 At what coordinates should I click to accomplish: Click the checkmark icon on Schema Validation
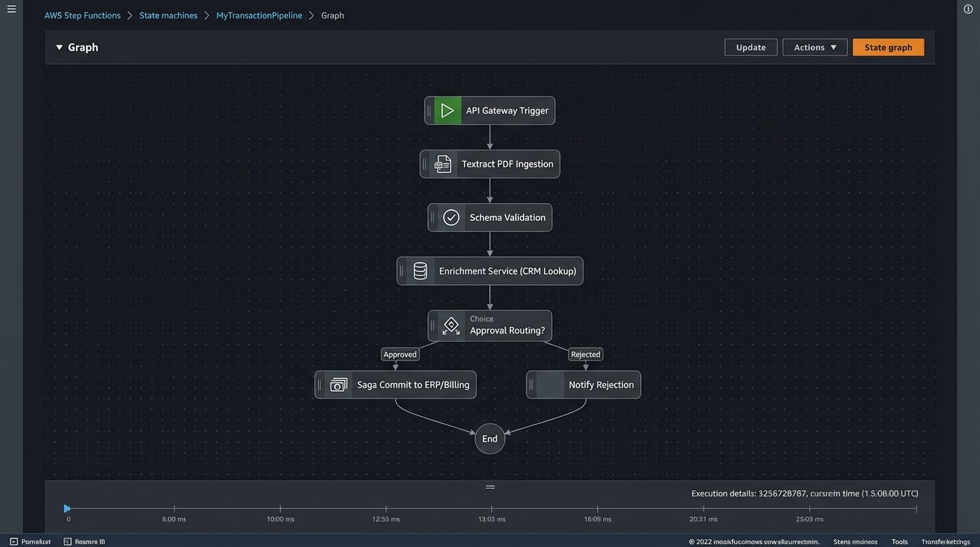click(451, 218)
